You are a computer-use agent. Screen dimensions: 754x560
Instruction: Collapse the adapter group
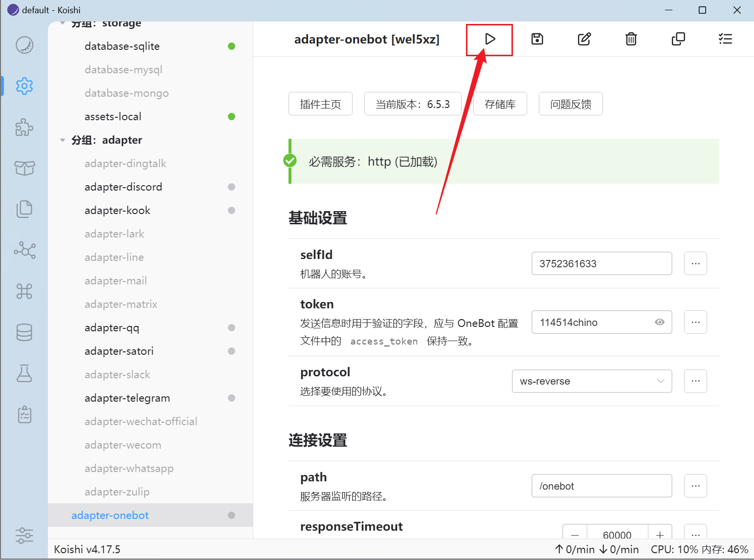[x=63, y=140]
